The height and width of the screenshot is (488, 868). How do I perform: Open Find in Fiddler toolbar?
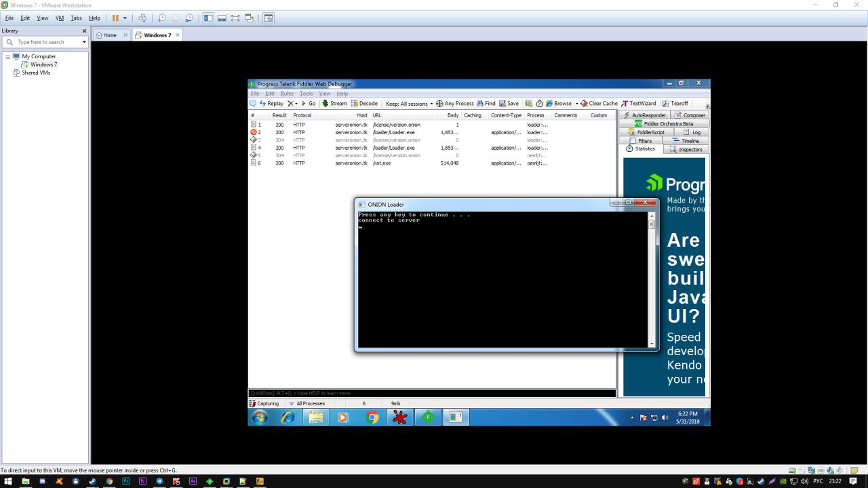click(x=486, y=104)
